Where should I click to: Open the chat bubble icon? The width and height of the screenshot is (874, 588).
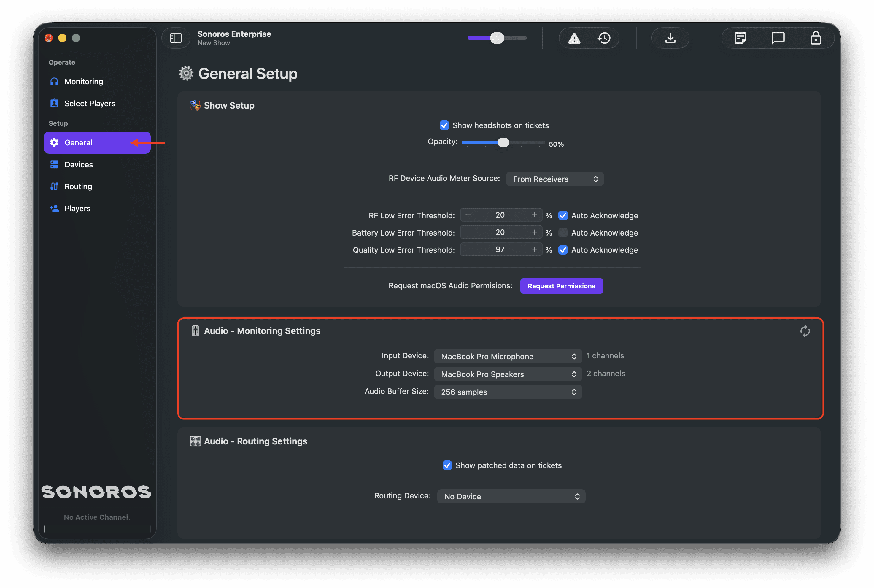click(x=778, y=38)
